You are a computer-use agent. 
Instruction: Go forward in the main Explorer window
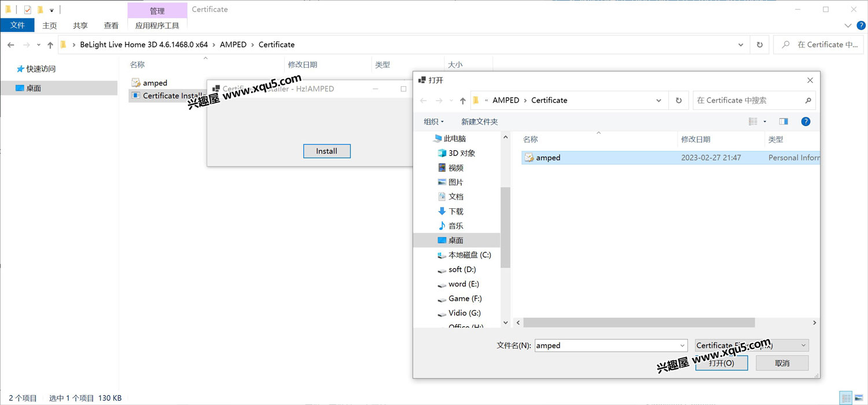click(27, 45)
